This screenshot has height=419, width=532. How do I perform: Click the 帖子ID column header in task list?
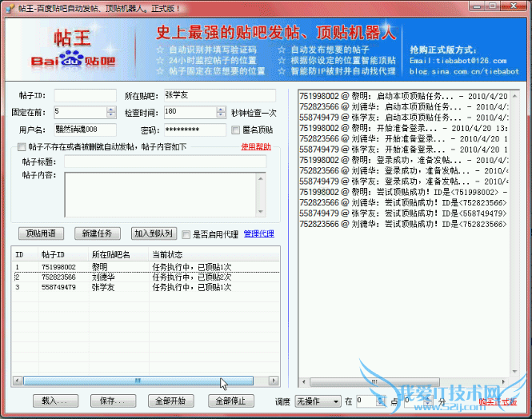pos(64,254)
